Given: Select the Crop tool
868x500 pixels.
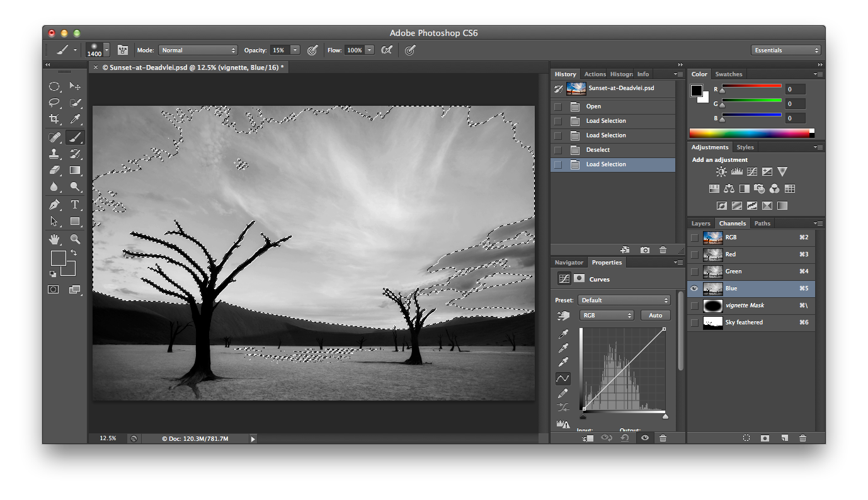Looking at the screenshot, I should click(x=55, y=119).
